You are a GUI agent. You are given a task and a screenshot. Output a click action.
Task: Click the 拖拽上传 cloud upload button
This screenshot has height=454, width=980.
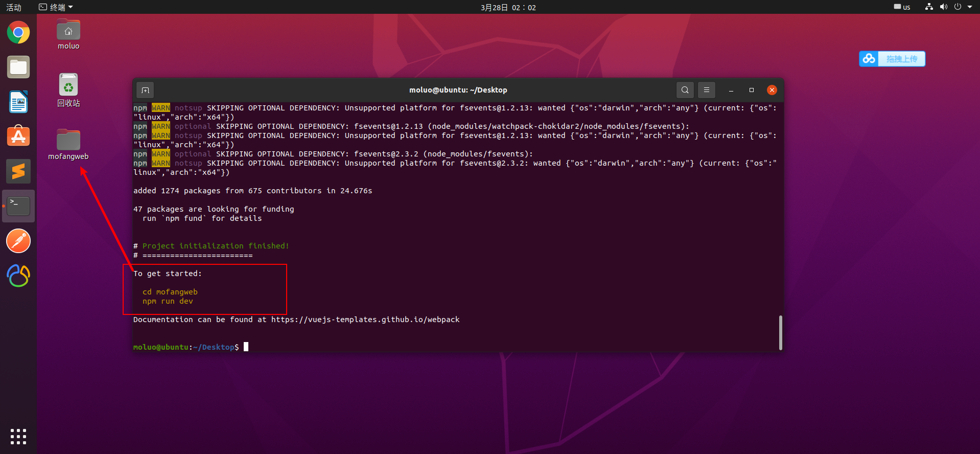(892, 59)
